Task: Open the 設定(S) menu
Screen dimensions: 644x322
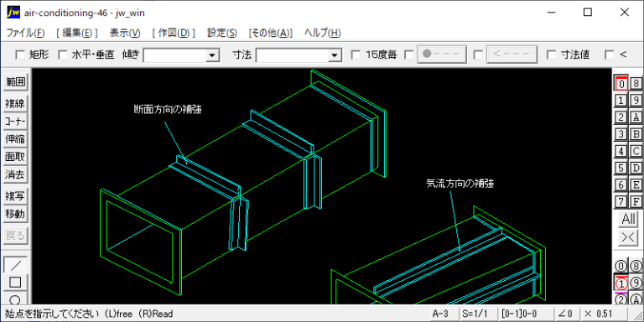Action: (x=221, y=34)
